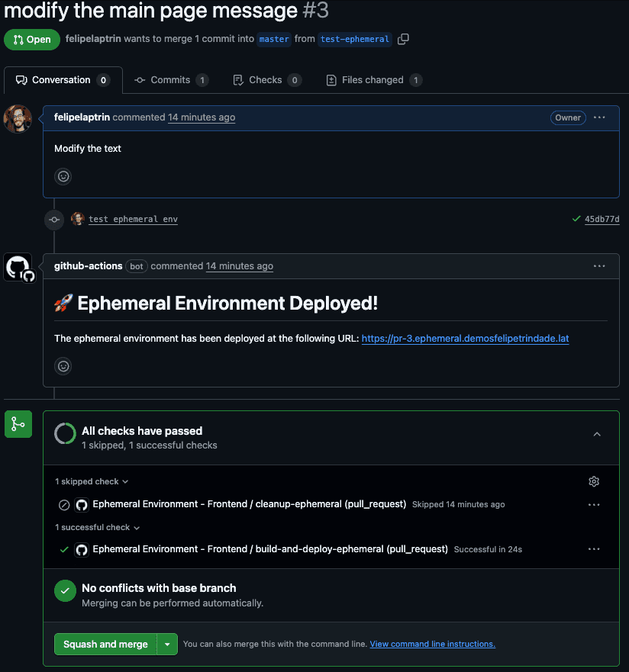Switch to Checks tab
629x672 pixels.
(x=267, y=80)
